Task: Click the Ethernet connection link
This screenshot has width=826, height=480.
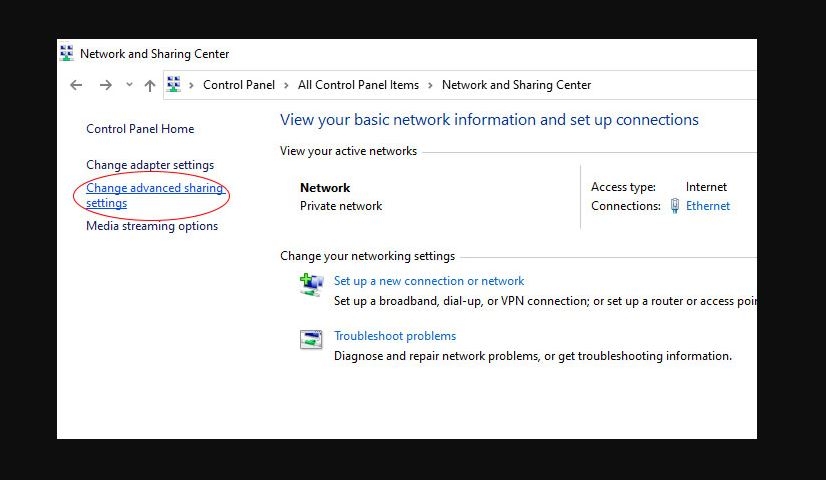Action: (708, 206)
